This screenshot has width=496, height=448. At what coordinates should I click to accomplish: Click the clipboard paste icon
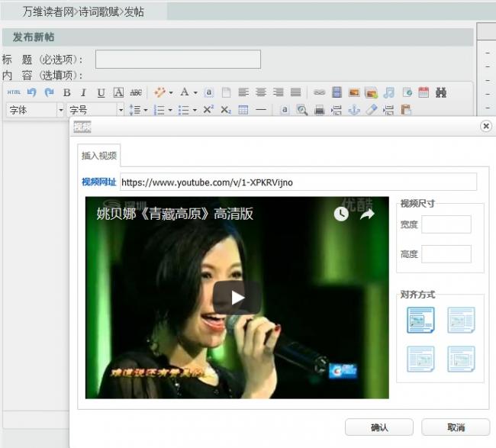(406, 110)
